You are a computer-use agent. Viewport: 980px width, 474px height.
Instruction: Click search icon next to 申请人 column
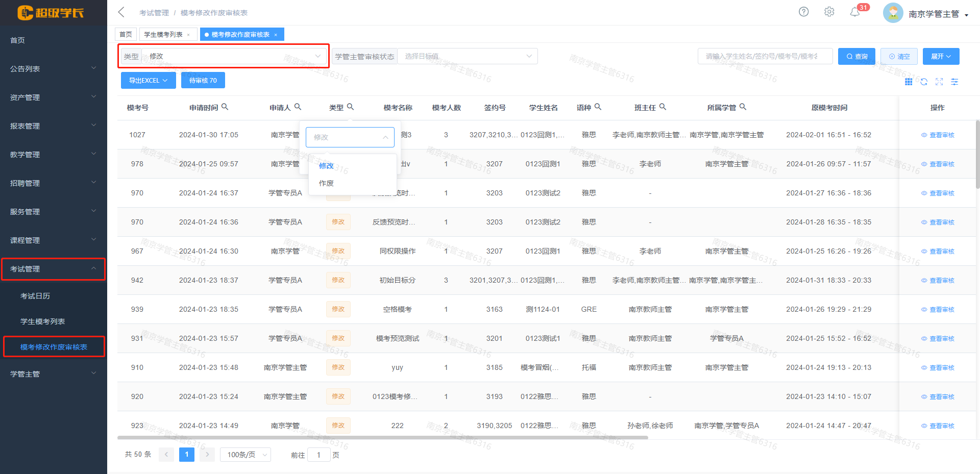tap(298, 107)
